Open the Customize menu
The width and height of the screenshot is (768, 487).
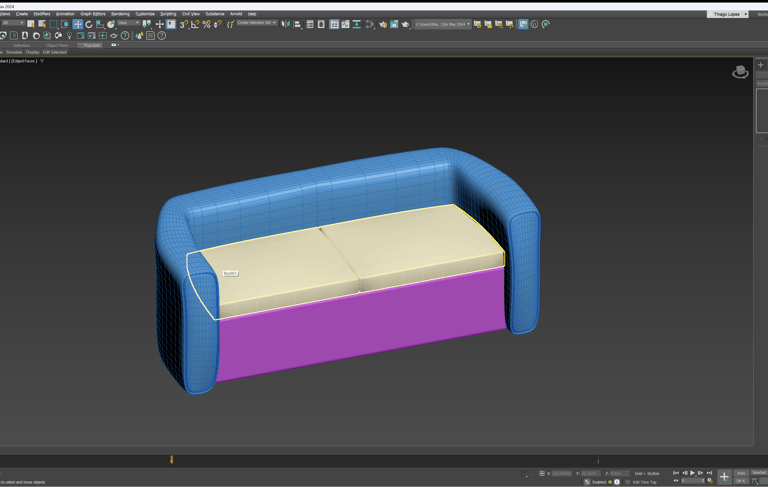[145, 14]
